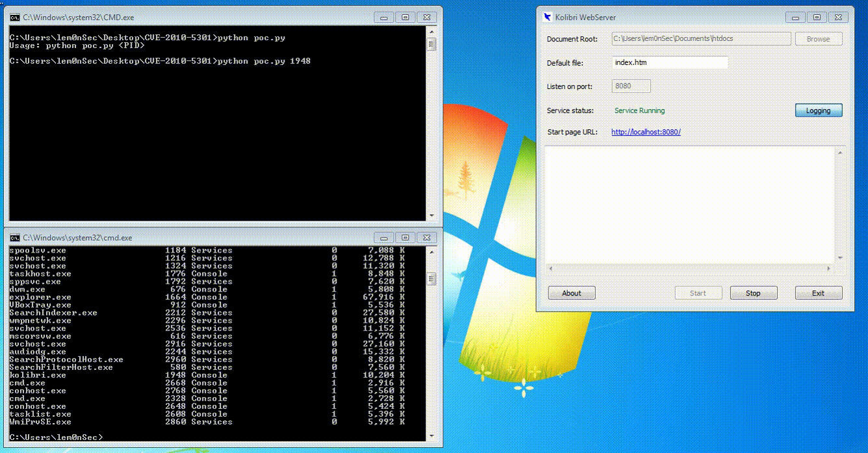
Task: Close the top CMD.exe window
Action: tap(426, 18)
